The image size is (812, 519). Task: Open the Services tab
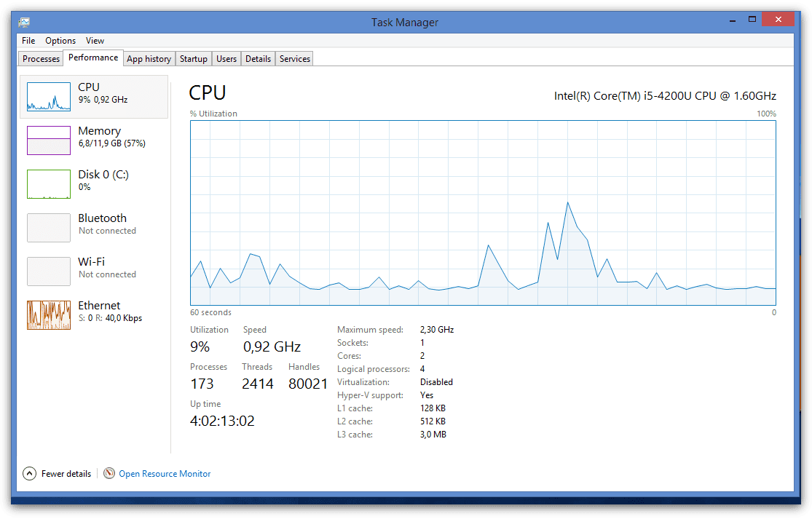(295, 59)
